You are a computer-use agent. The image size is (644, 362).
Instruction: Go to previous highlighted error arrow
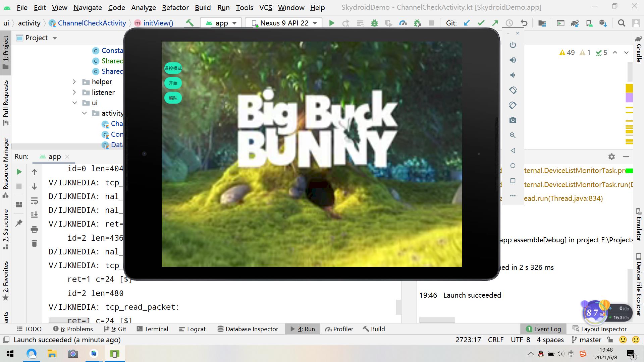click(x=615, y=53)
